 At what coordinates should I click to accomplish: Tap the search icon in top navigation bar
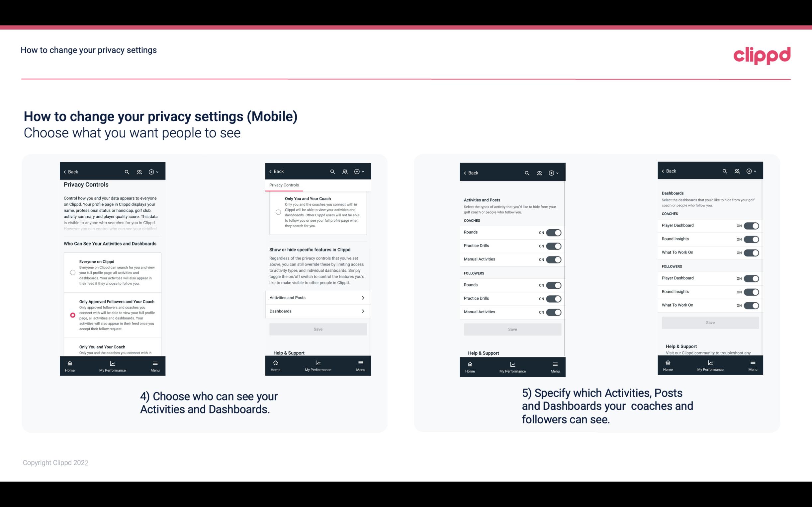[x=127, y=172]
